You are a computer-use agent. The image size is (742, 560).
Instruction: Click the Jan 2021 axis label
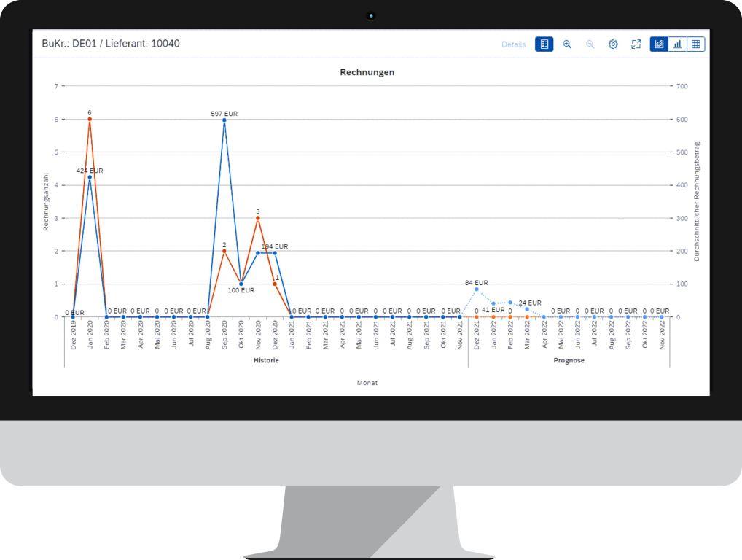tap(292, 335)
